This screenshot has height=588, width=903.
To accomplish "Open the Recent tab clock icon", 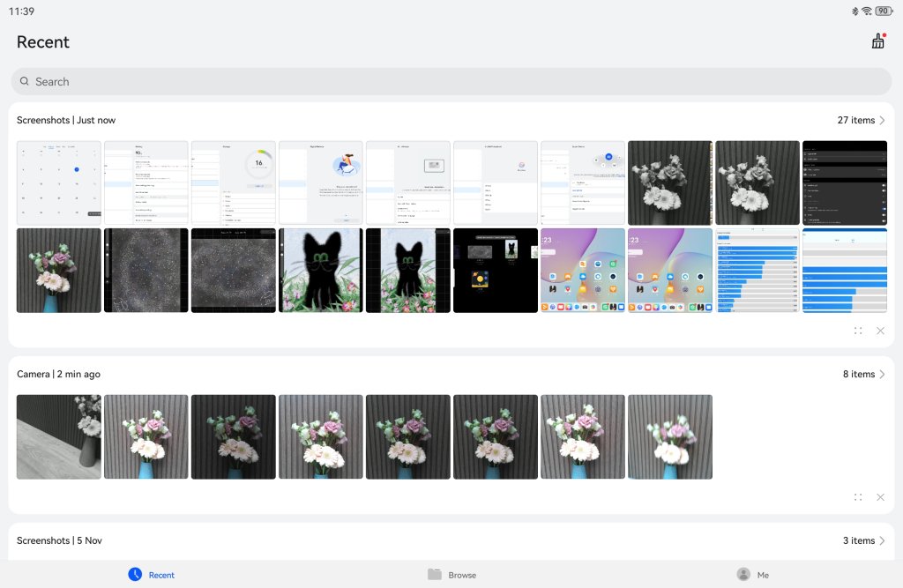I will coord(135,574).
